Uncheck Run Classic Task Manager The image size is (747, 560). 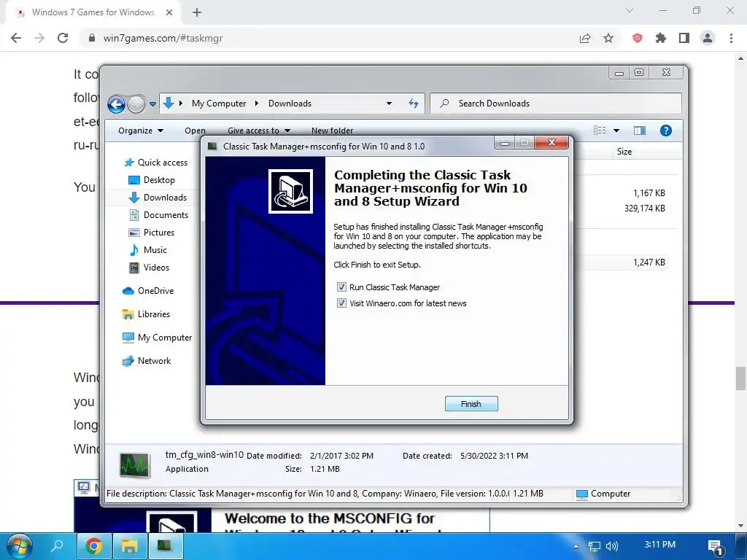[x=341, y=287]
